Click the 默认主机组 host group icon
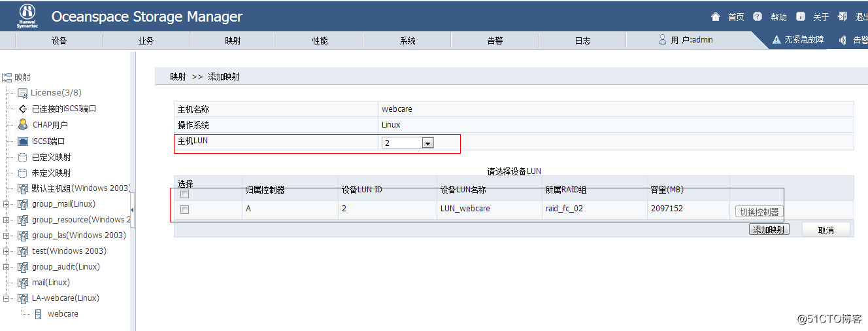Image resolution: width=868 pixels, height=331 pixels. (x=23, y=188)
